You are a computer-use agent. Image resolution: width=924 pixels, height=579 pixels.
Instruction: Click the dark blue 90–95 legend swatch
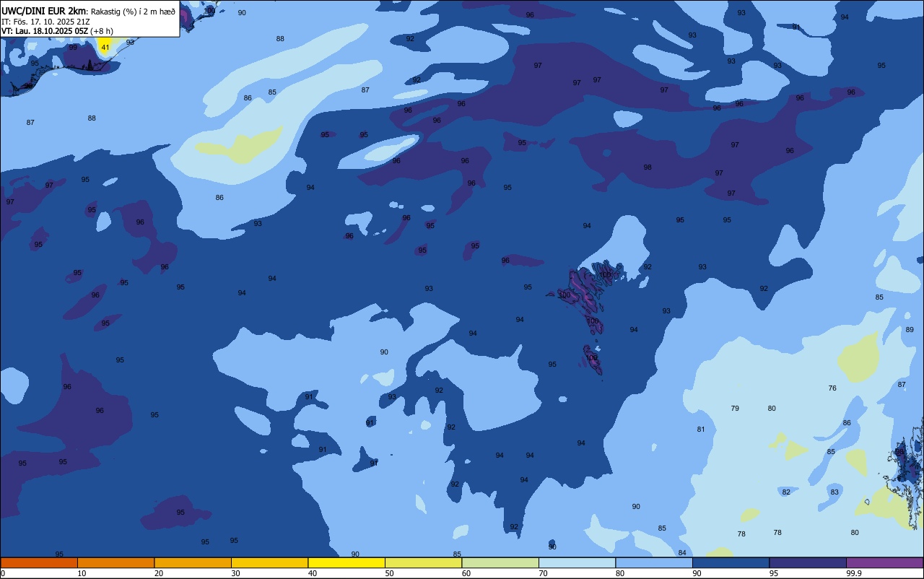coord(731,562)
